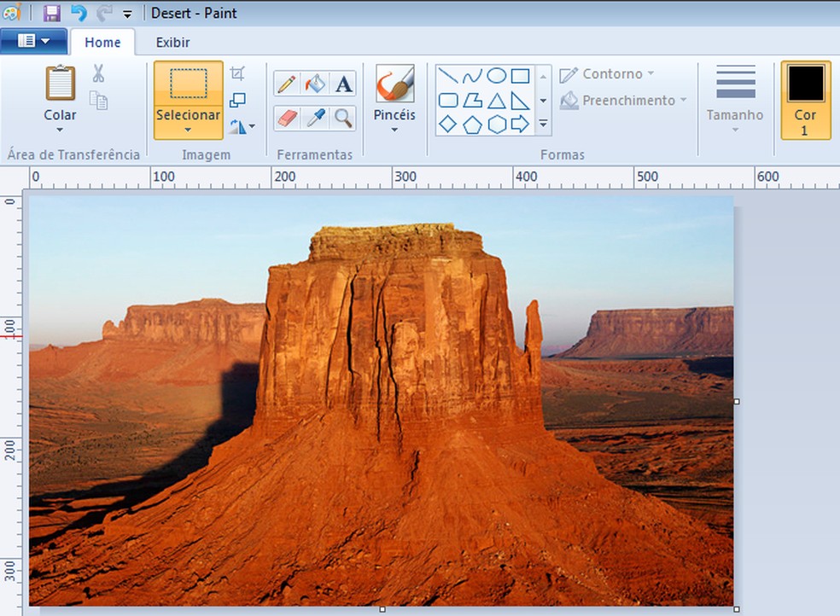Choose the Triangle shape
The height and width of the screenshot is (616, 840).
[497, 100]
